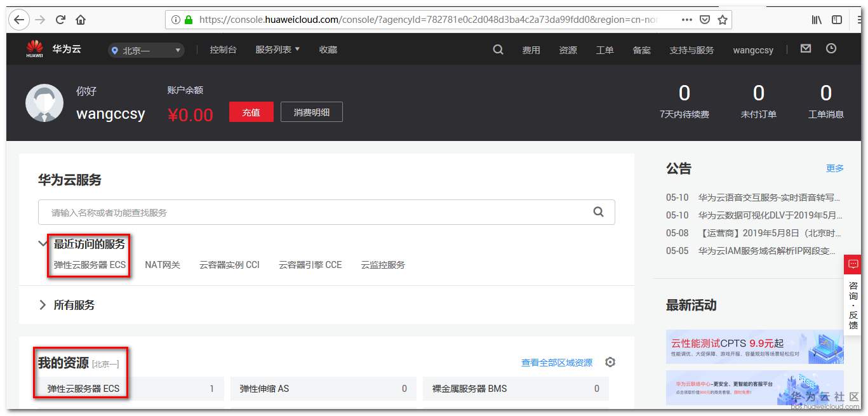Image resolution: width=868 pixels, height=416 pixels.
Task: Open the 工单 menu
Action: (604, 50)
